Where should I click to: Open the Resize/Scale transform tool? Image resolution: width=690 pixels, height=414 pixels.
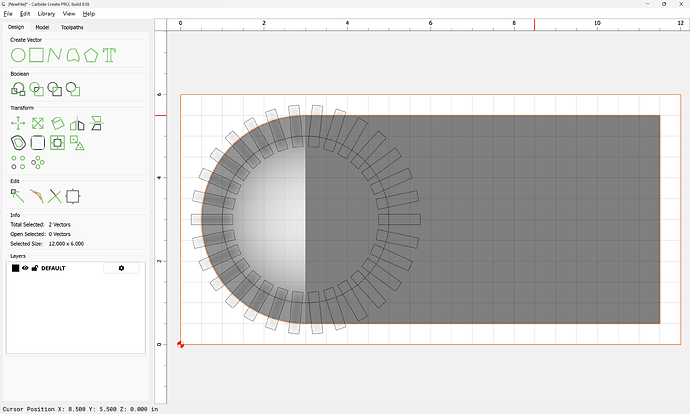[x=37, y=124]
